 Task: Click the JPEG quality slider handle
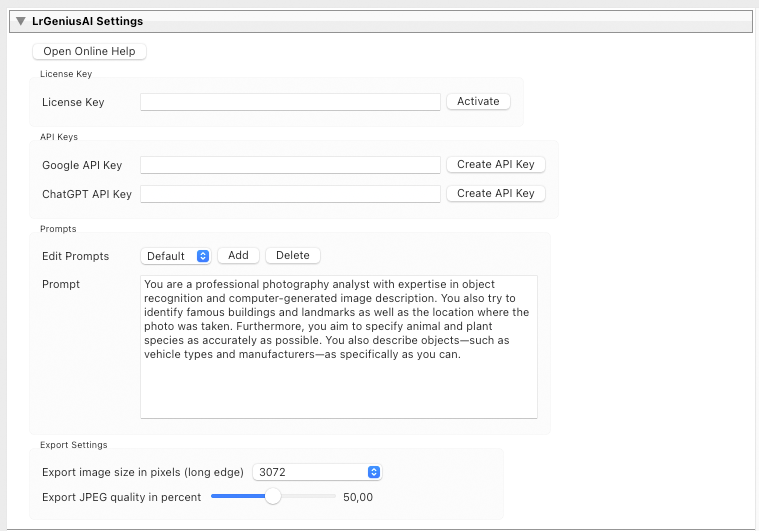point(272,497)
